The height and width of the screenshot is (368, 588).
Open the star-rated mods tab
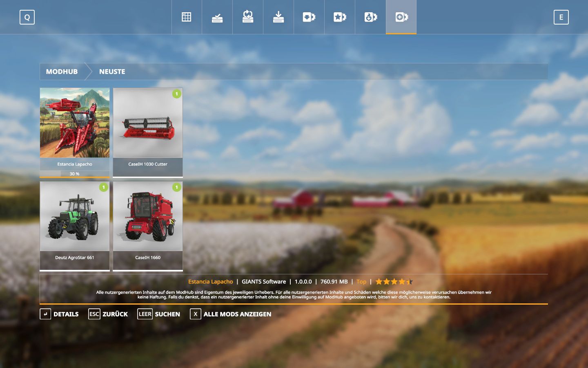[x=340, y=17]
